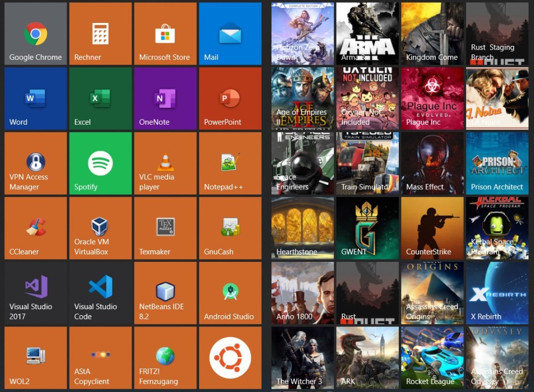Launch Android Studio tile
This screenshot has width=534, height=392.
[x=230, y=293]
